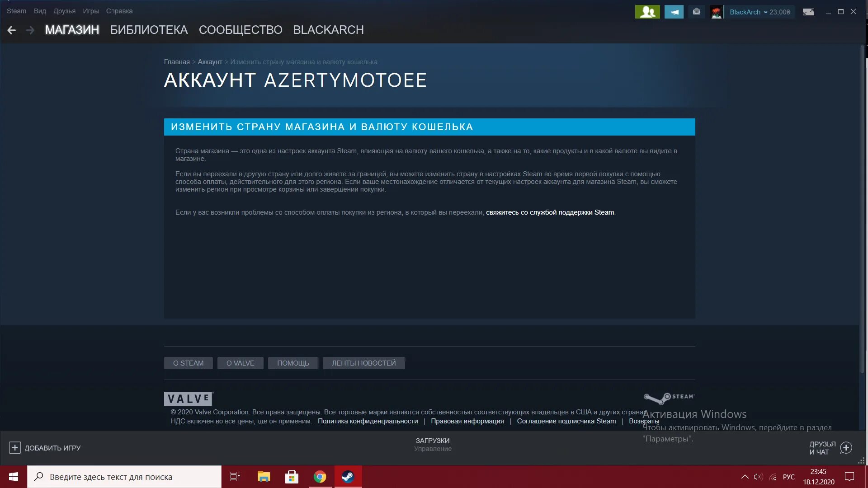Click the Аккаунт breadcrumb link
The image size is (868, 488).
point(210,62)
